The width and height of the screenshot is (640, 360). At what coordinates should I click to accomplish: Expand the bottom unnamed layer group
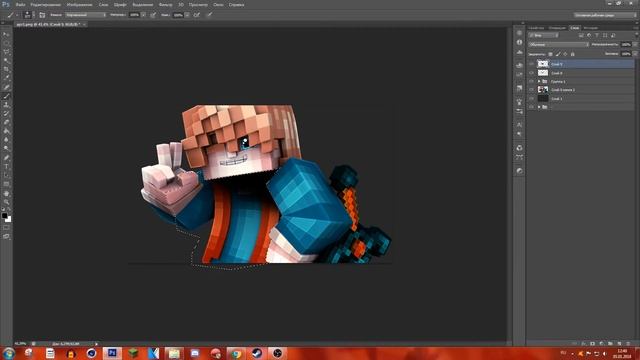[539, 107]
